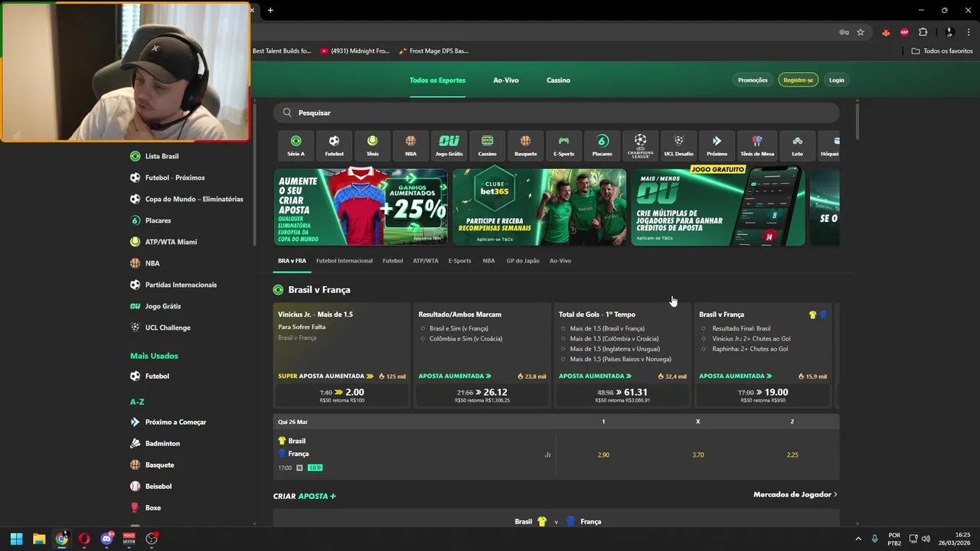Open the Série A sport shortcut
980x551 pixels.
(x=296, y=145)
